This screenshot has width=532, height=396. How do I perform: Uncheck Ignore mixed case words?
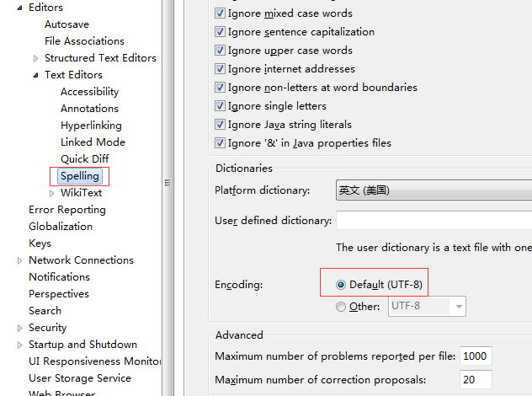[220, 13]
